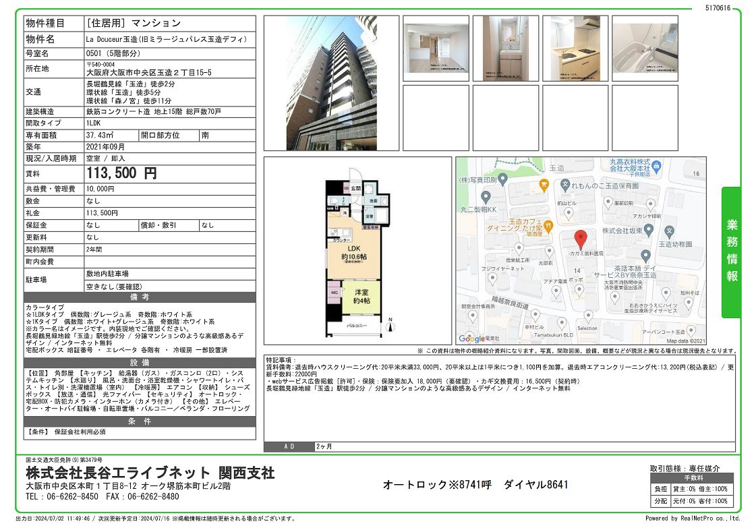The image size is (756, 532).
Task: Select the 玉造幼稚園 school marker on map
Action: pyautogui.click(x=668, y=231)
